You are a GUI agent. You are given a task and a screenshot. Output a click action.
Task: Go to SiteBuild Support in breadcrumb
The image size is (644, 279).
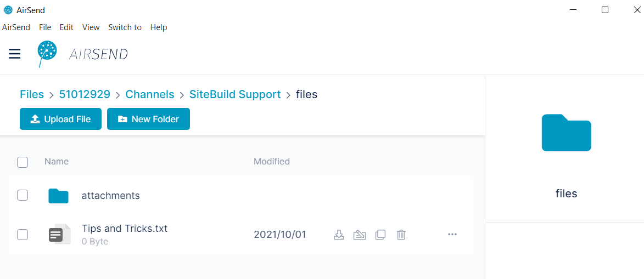pos(235,94)
